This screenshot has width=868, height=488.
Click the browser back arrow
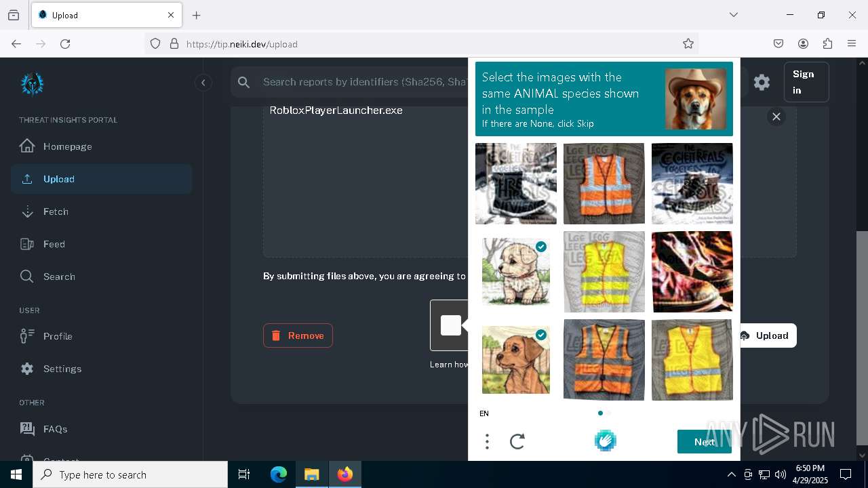pos(16,43)
